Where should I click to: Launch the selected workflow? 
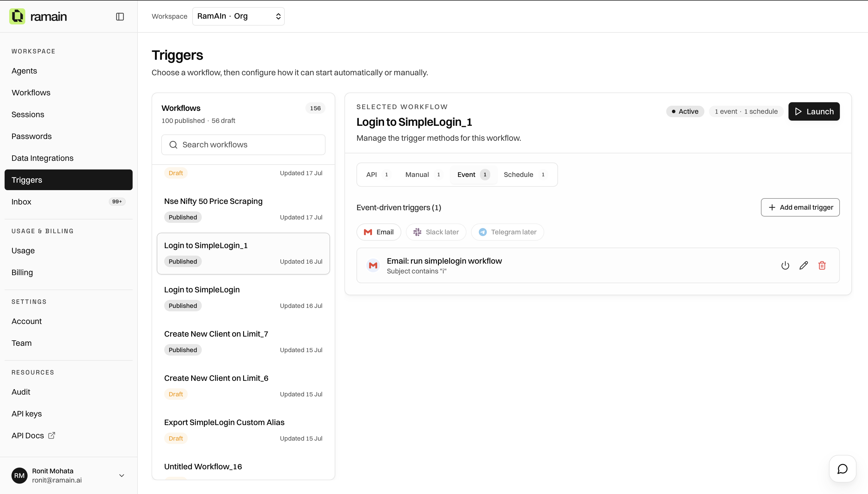[814, 111]
